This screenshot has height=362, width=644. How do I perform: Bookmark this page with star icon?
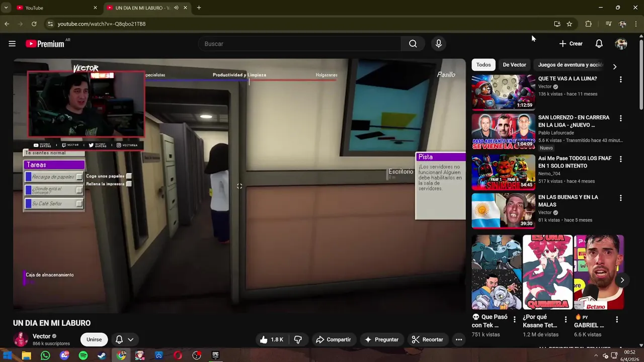(569, 24)
